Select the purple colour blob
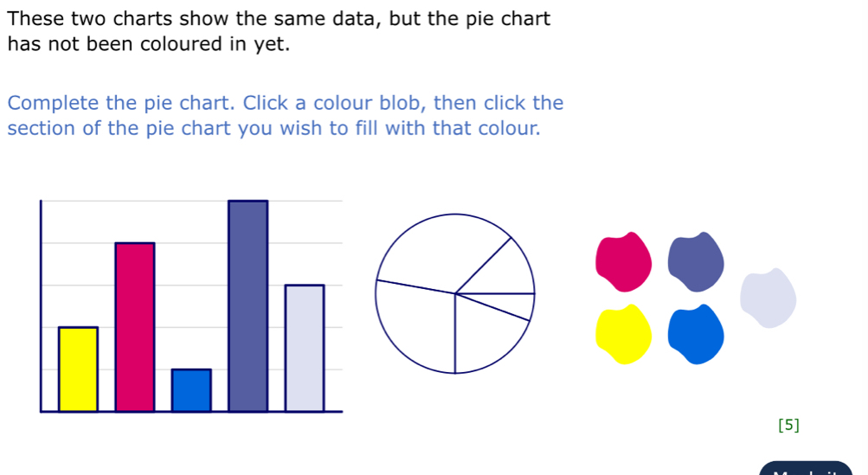Image resolution: width=868 pixels, height=475 pixels. [696, 260]
